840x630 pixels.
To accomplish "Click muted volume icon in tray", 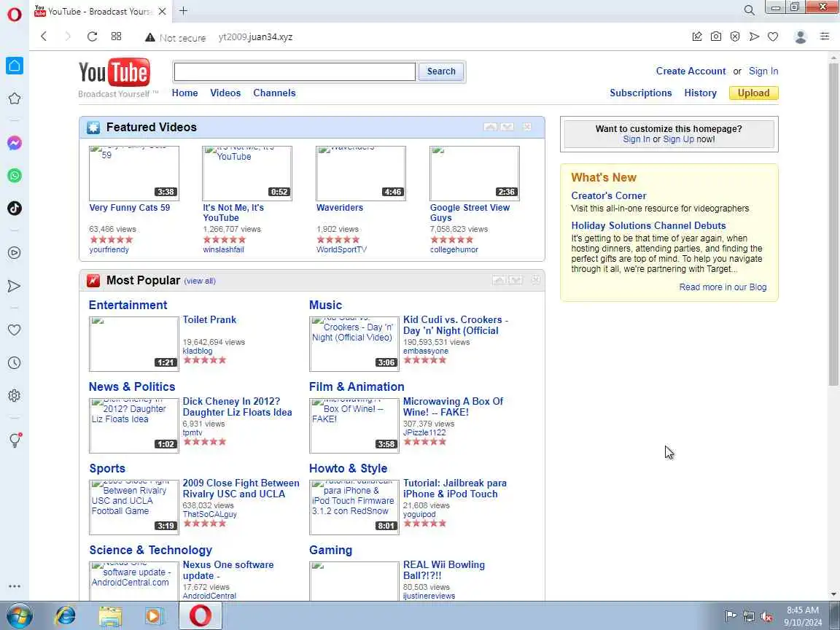I will 766,616.
